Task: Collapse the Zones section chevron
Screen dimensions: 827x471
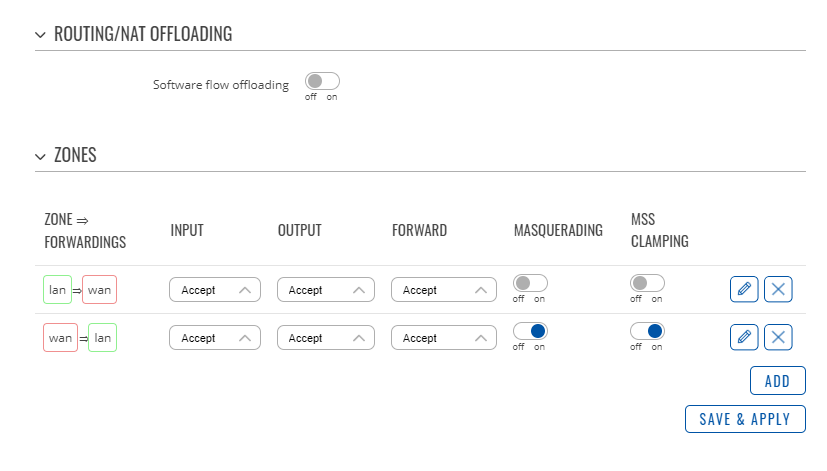Action: 40,157
